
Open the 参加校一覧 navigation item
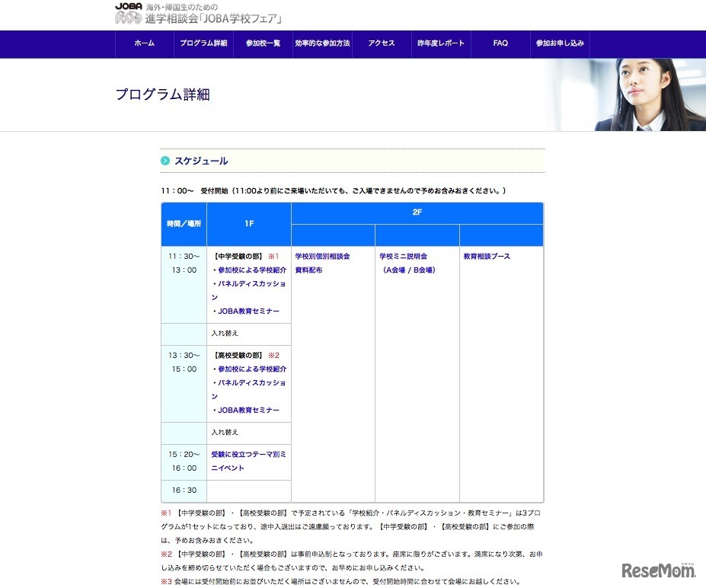[x=262, y=44]
